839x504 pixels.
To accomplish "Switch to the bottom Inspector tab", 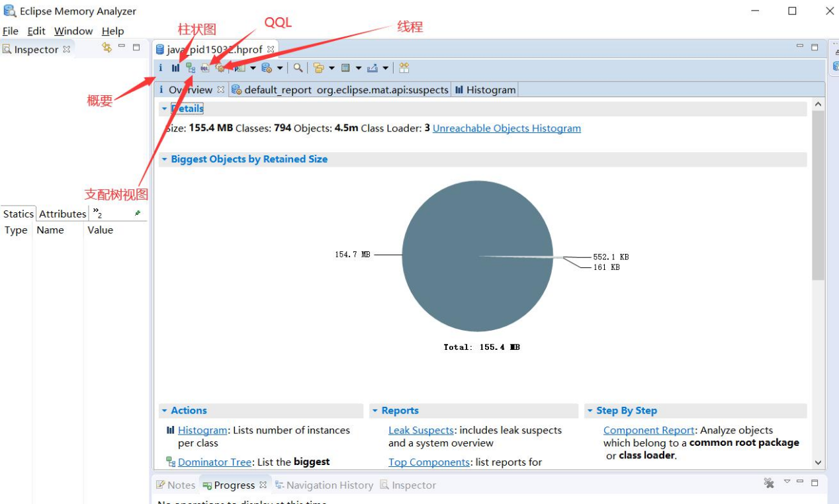I will point(408,485).
